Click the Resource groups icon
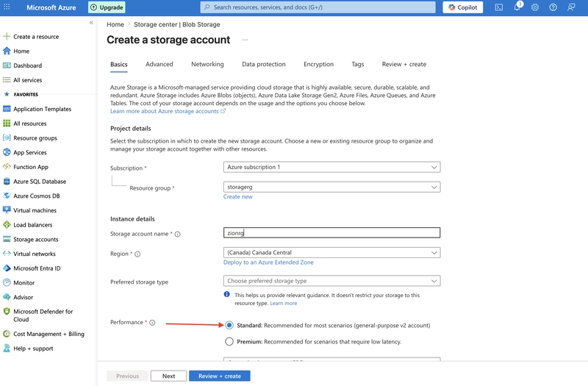 pos(7,137)
